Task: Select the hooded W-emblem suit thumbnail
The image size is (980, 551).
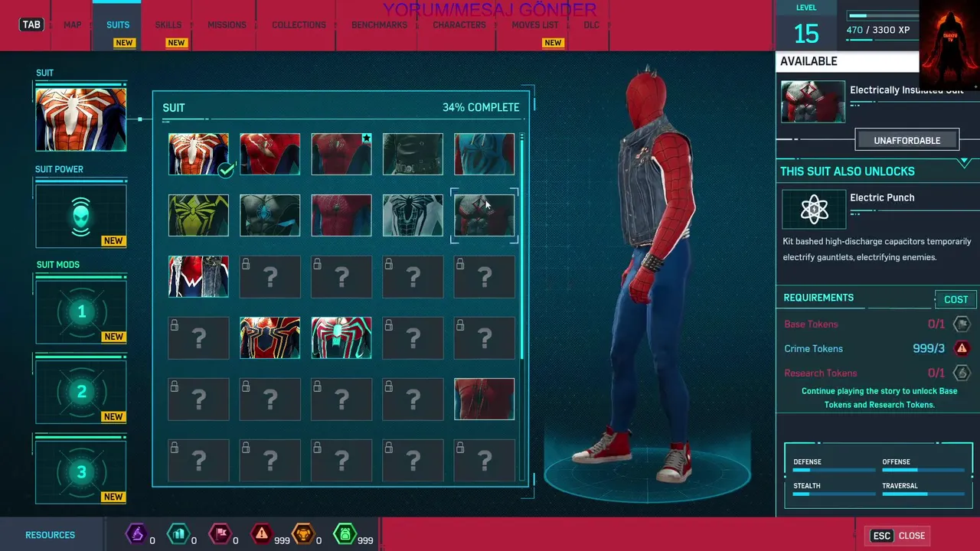Action: (198, 276)
